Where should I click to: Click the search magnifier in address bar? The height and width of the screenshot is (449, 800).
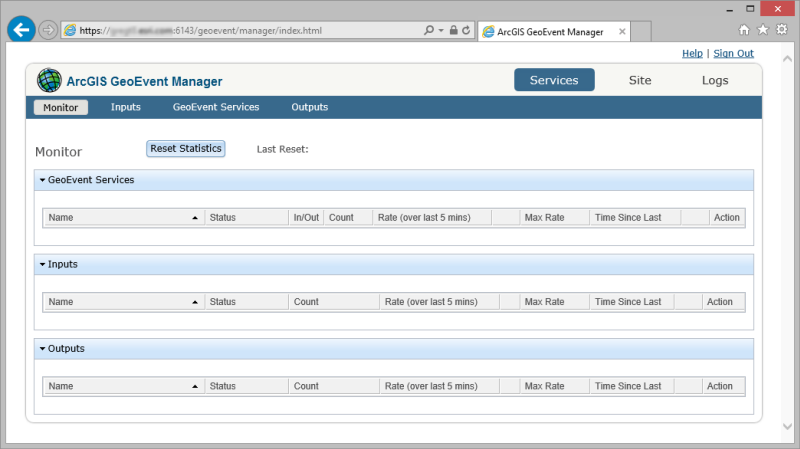(x=428, y=31)
